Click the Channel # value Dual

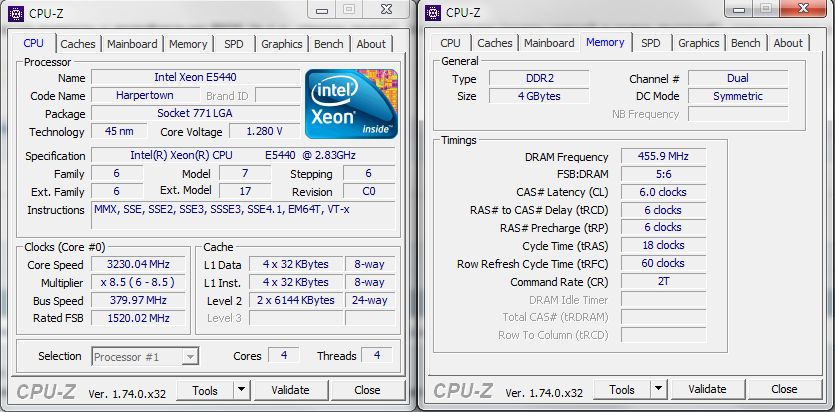738,78
